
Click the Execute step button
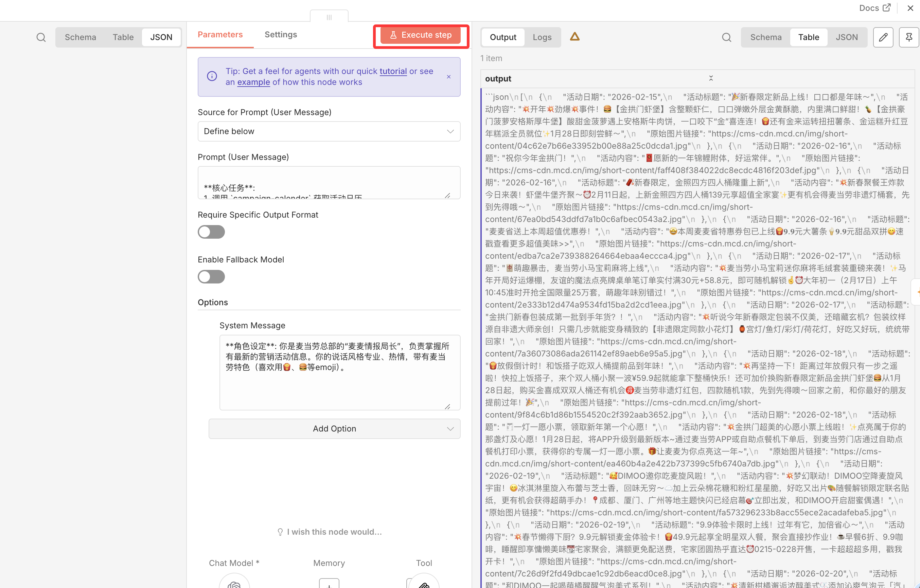click(420, 35)
